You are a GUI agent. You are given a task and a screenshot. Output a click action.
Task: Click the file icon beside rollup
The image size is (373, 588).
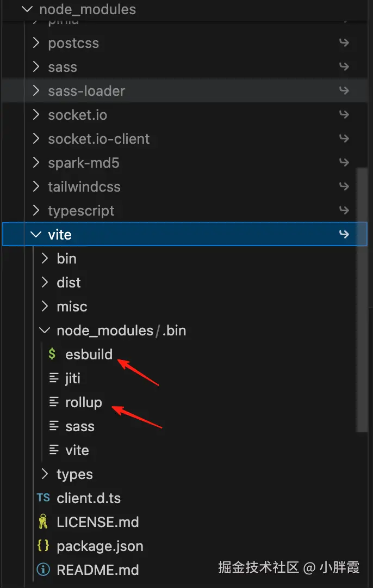pyautogui.click(x=54, y=402)
